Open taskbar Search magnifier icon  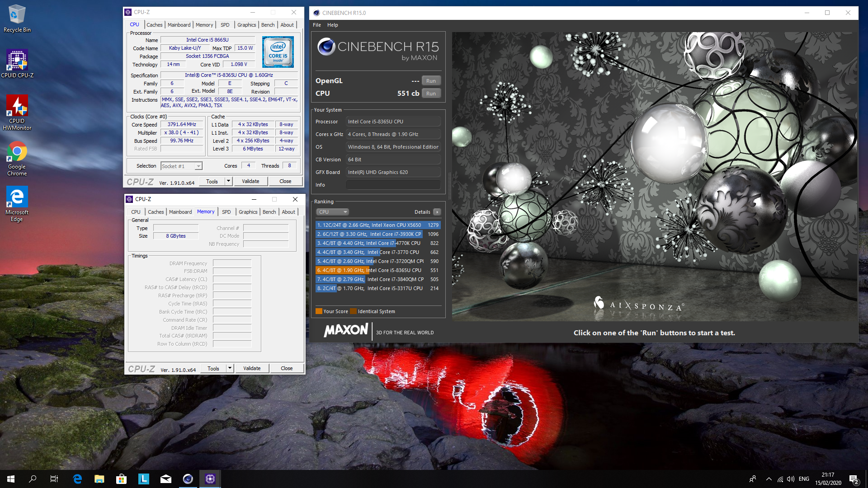click(x=33, y=479)
